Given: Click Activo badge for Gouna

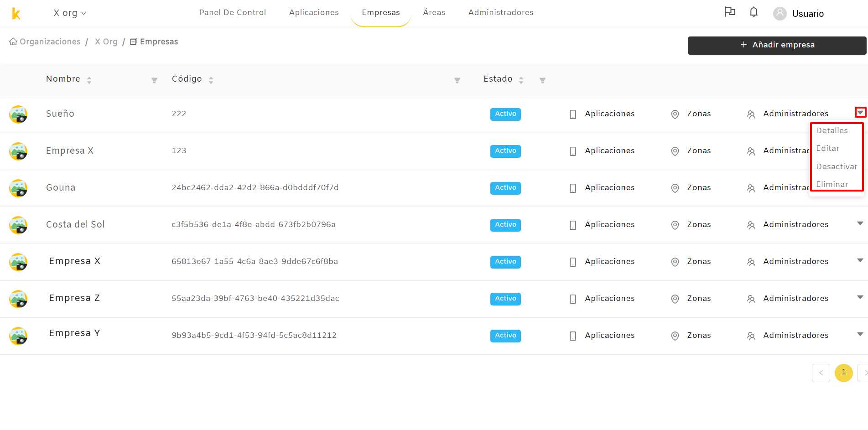Looking at the screenshot, I should [505, 188].
